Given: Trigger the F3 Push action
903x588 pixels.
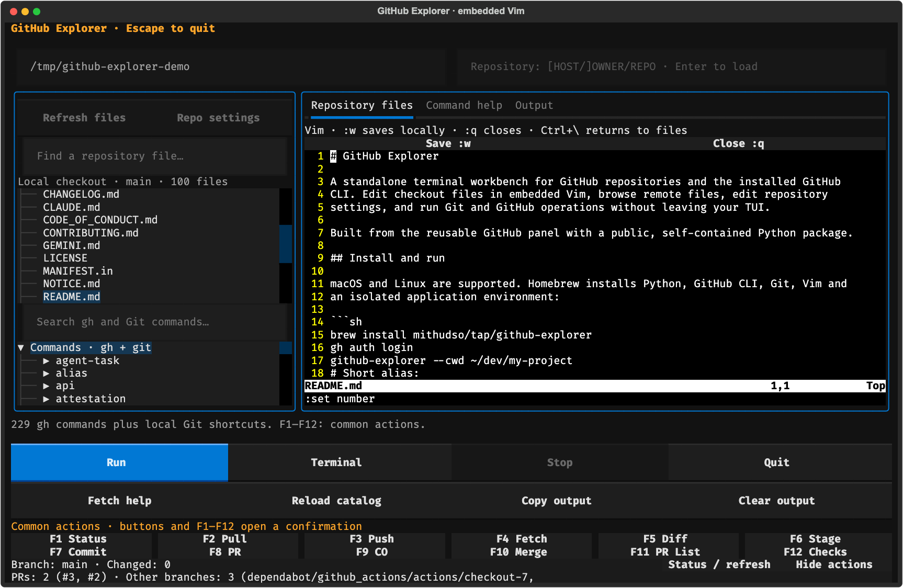Looking at the screenshot, I should 372,539.
